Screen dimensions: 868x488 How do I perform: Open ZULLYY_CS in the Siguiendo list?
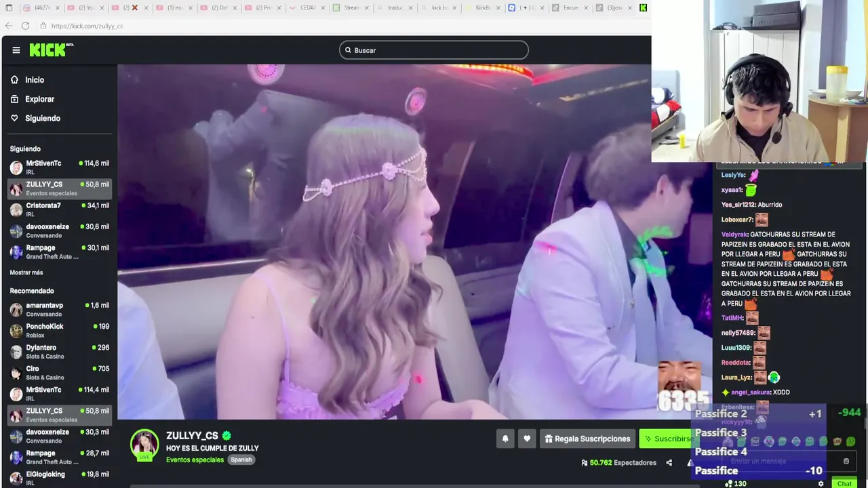click(60, 188)
